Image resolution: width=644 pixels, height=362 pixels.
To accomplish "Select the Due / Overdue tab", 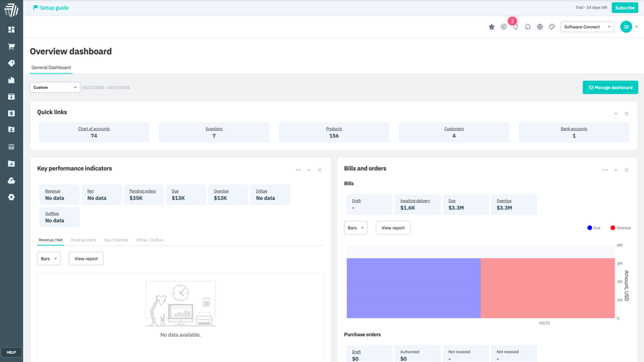I will (116, 240).
